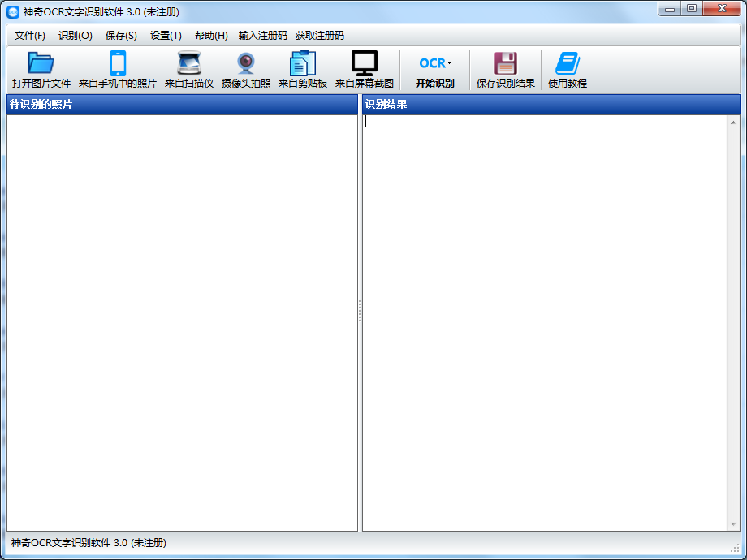Open the tutorial book icon

[x=567, y=63]
